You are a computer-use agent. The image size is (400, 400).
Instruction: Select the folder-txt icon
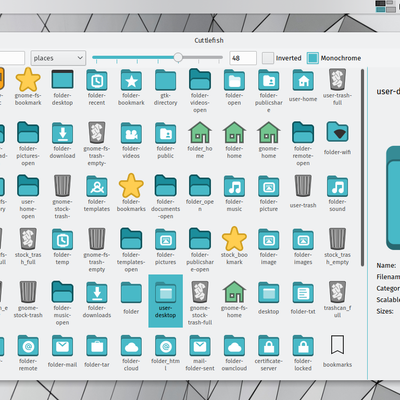click(x=303, y=292)
